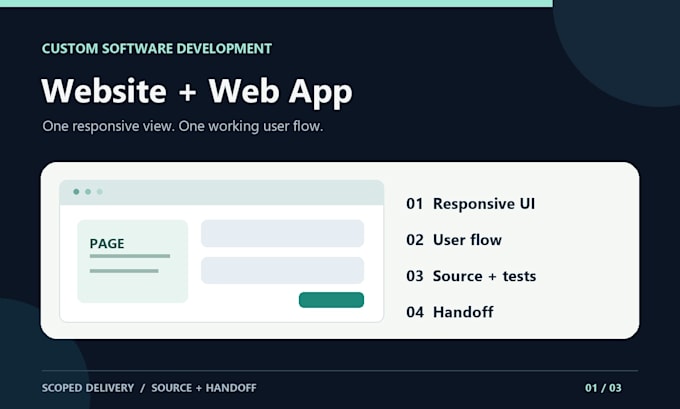This screenshot has width=680, height=409.
Task: Click '04 Handoff' list item
Action: coord(450,312)
